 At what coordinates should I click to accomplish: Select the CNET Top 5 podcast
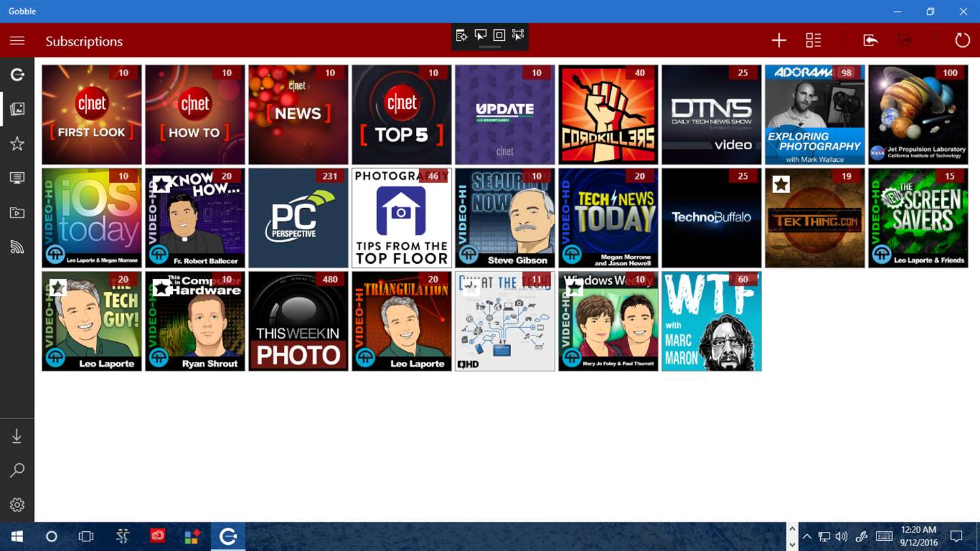tap(402, 115)
